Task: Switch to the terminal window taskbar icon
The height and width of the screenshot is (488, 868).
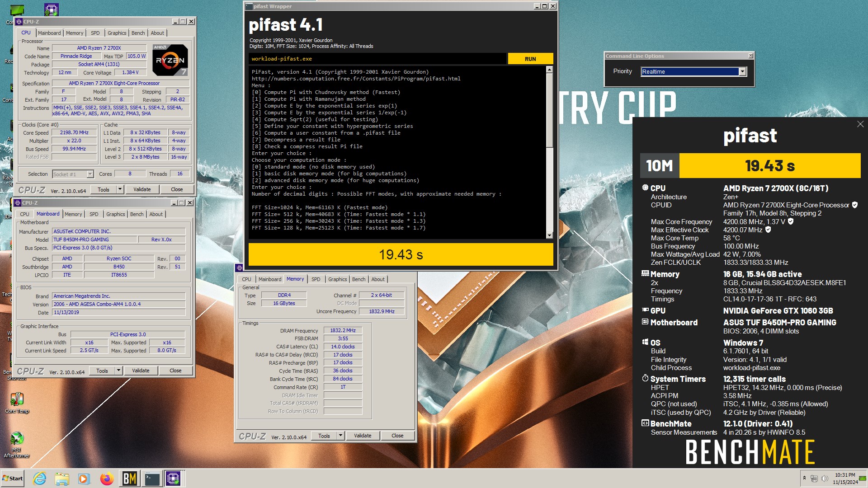Action: [x=152, y=479]
